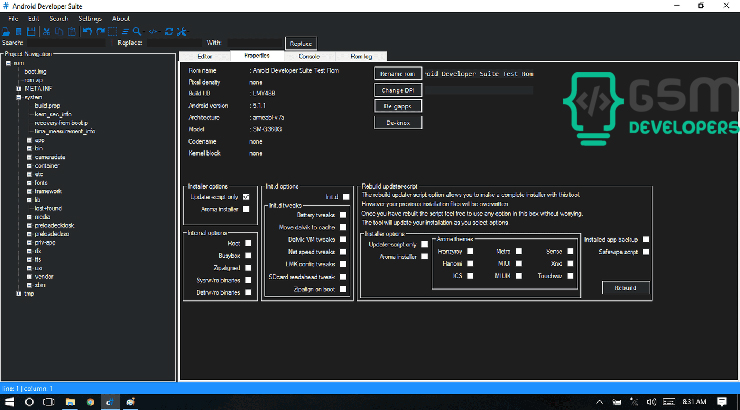740x410 pixels.
Task: Enable Dalvik VM tweaks checkbox
Action: [x=343, y=239]
